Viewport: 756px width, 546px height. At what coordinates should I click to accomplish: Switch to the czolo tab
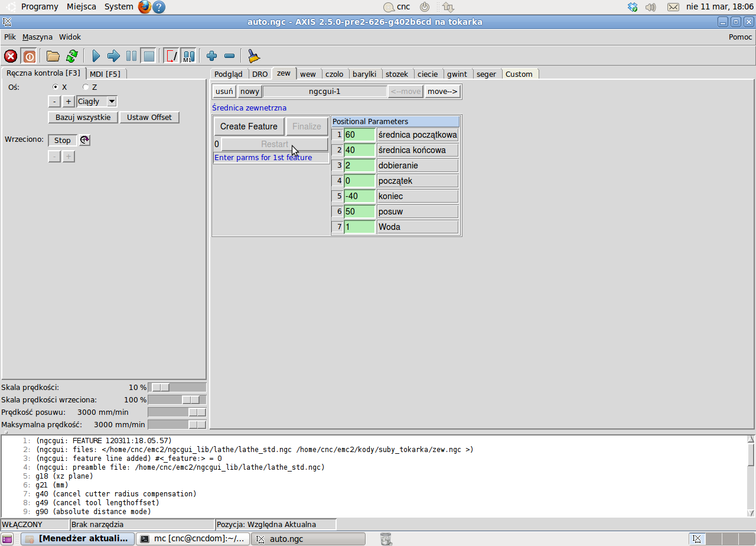(334, 74)
